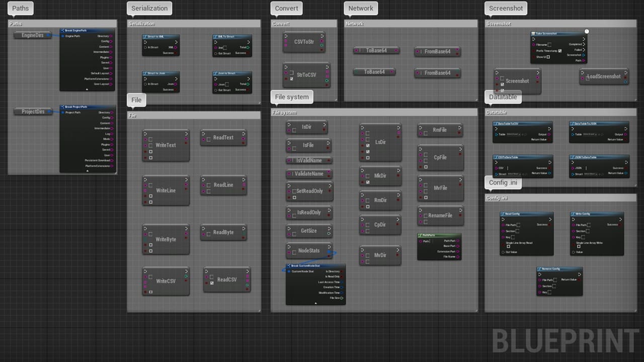Enable the Show UI checkbox
The image size is (644, 362).
click(548, 57)
